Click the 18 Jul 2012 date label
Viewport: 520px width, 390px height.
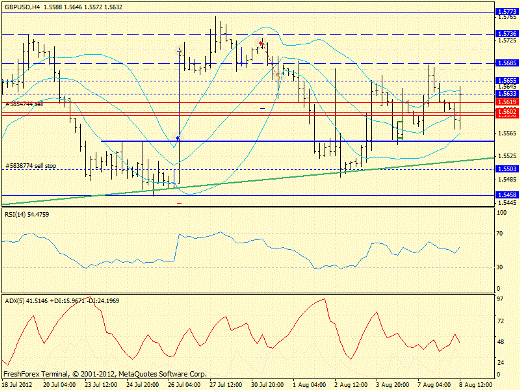17,385
